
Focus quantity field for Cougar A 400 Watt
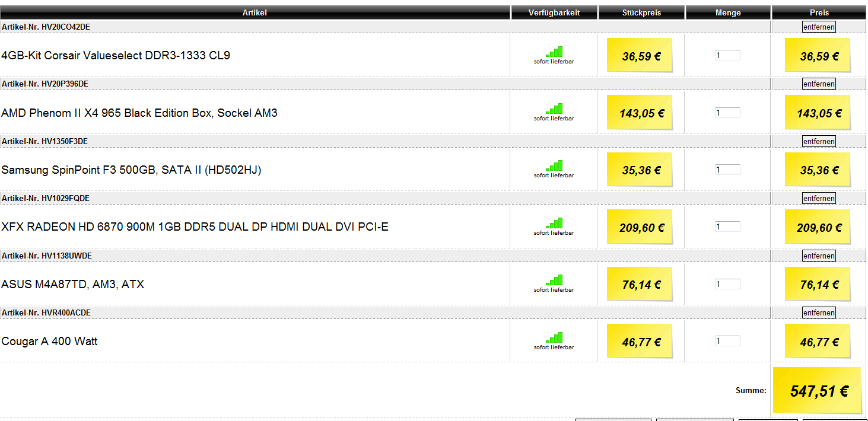click(727, 341)
